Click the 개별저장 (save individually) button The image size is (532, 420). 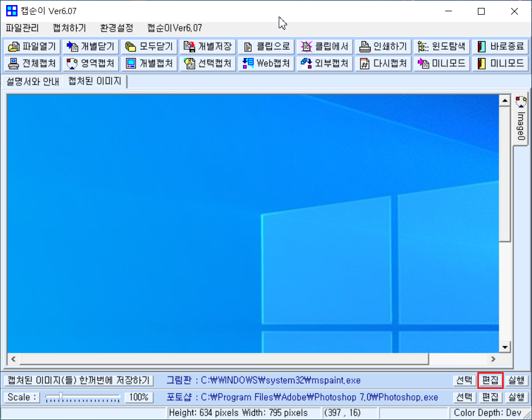208,46
